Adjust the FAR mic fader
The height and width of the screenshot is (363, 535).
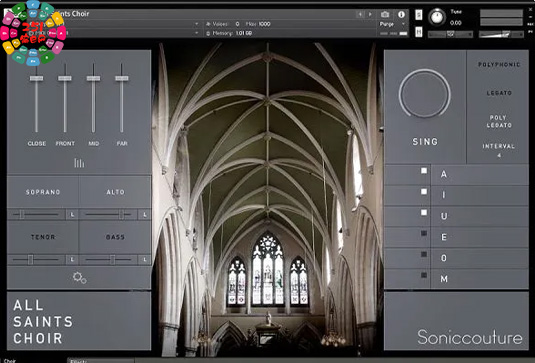(x=122, y=78)
